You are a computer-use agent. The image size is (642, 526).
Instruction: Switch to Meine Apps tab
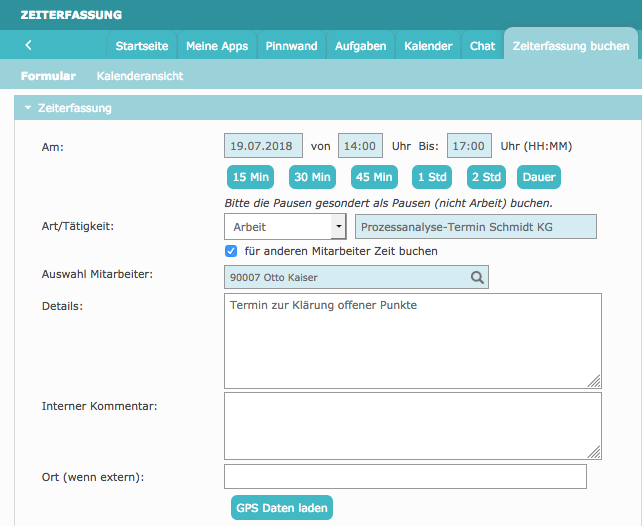pos(216,46)
